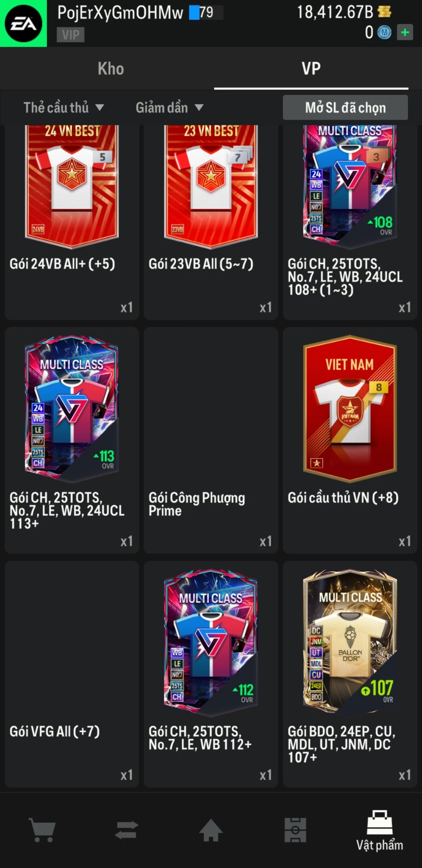Image resolution: width=422 pixels, height=868 pixels.
Task: Tap the EA logo icon
Action: [23, 23]
